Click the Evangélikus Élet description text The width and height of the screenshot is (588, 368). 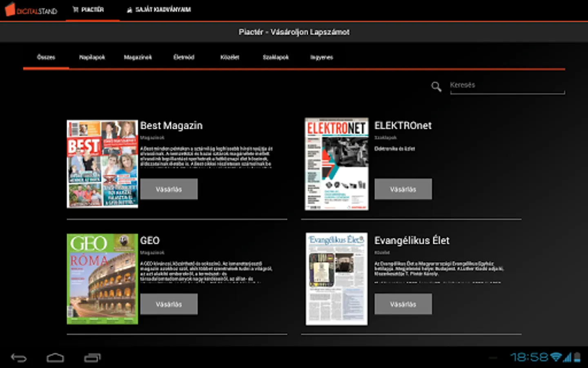(x=439, y=272)
